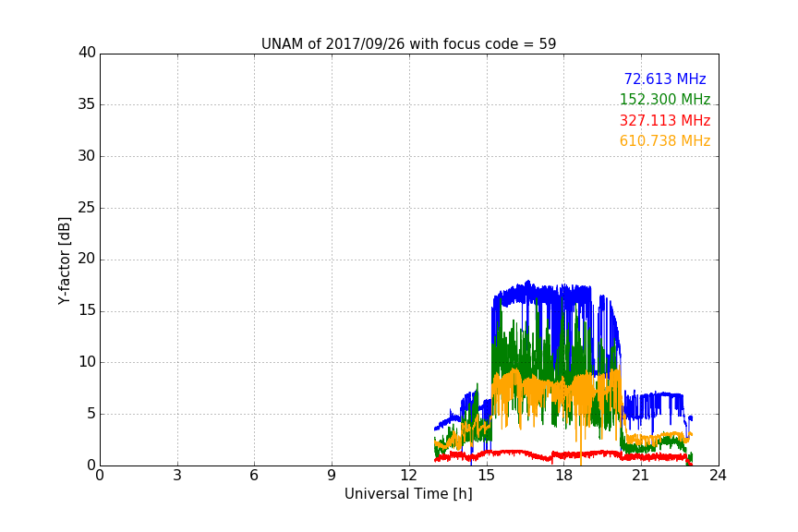Click the y-axis tick label 20
Screen dimensions: 798x532
pos(87,259)
